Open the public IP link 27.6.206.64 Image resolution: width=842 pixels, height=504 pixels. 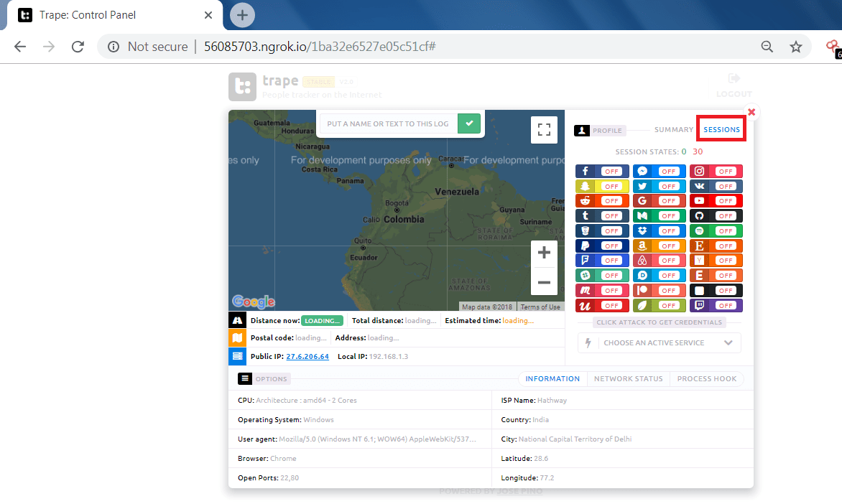[307, 356]
